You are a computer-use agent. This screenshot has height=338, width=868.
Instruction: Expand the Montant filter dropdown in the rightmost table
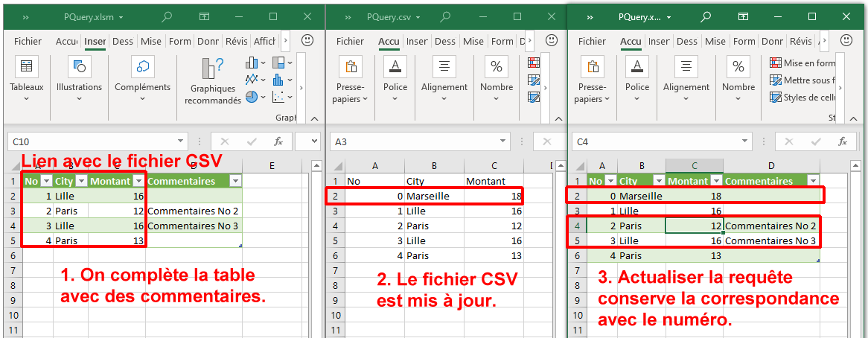coord(716,181)
